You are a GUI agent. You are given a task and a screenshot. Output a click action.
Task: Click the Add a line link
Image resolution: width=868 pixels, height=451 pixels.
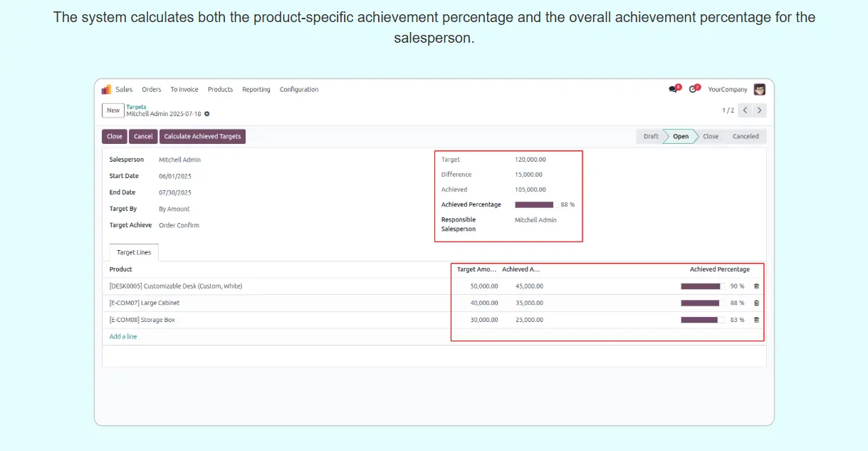pyautogui.click(x=123, y=337)
